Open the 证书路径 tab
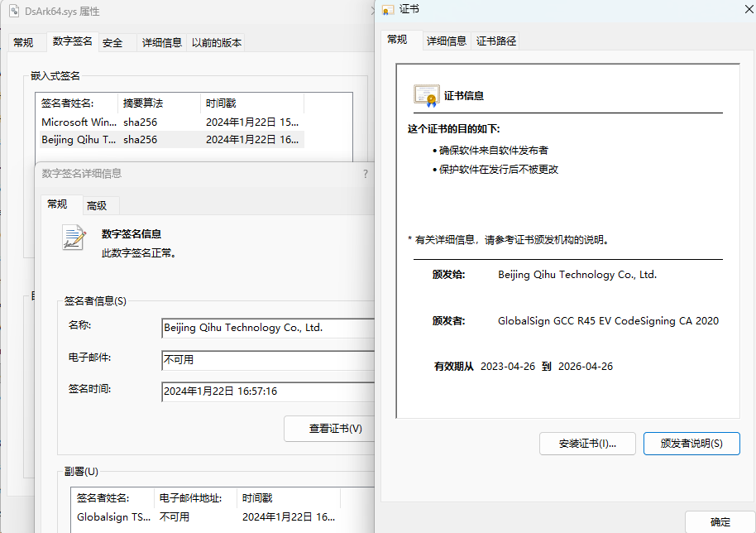The height and width of the screenshot is (533, 756). [x=496, y=41]
